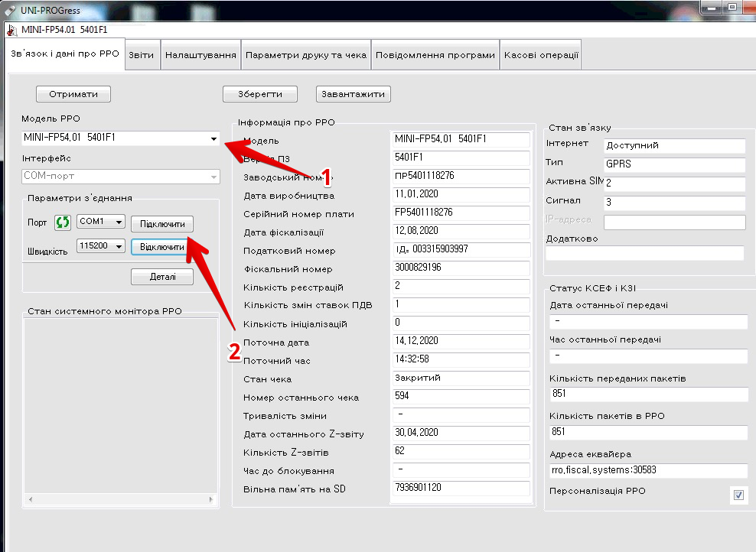Click the Адреса еквайера input field
This screenshot has height=552, width=756.
coord(647,469)
